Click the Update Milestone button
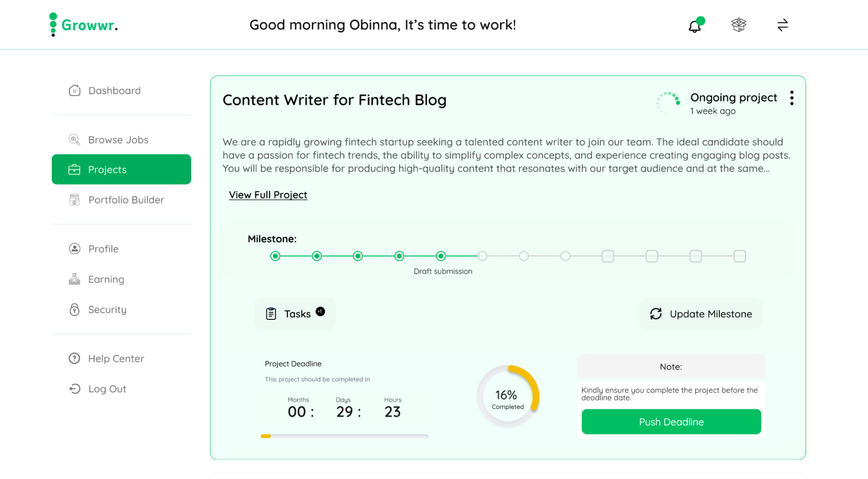Viewport: 868px width, 479px height. (x=700, y=314)
